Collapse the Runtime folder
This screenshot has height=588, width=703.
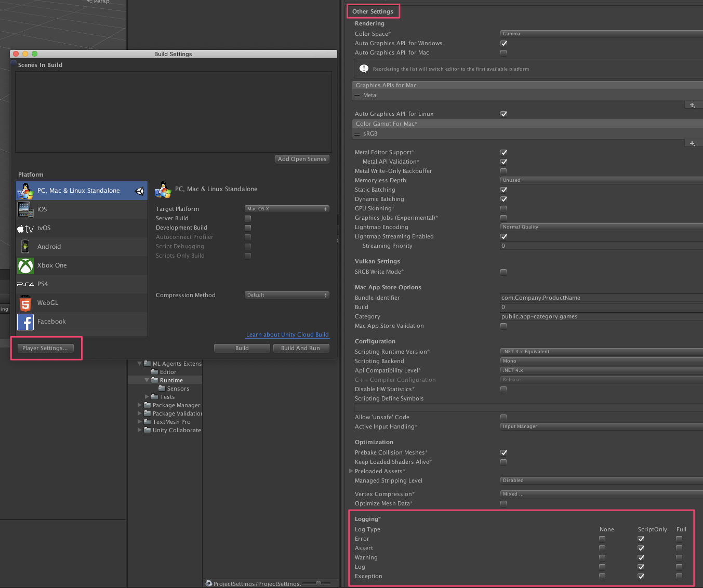(146, 380)
